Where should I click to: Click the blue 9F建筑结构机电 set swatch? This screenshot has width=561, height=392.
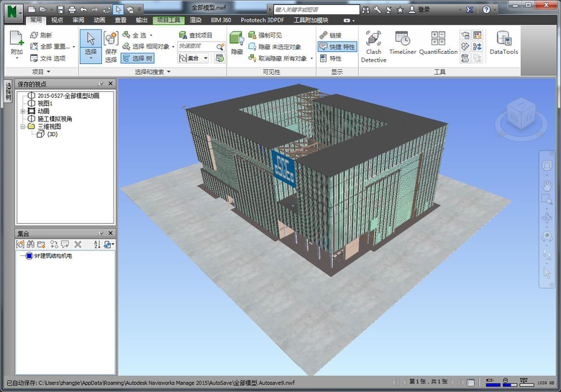pyautogui.click(x=28, y=256)
